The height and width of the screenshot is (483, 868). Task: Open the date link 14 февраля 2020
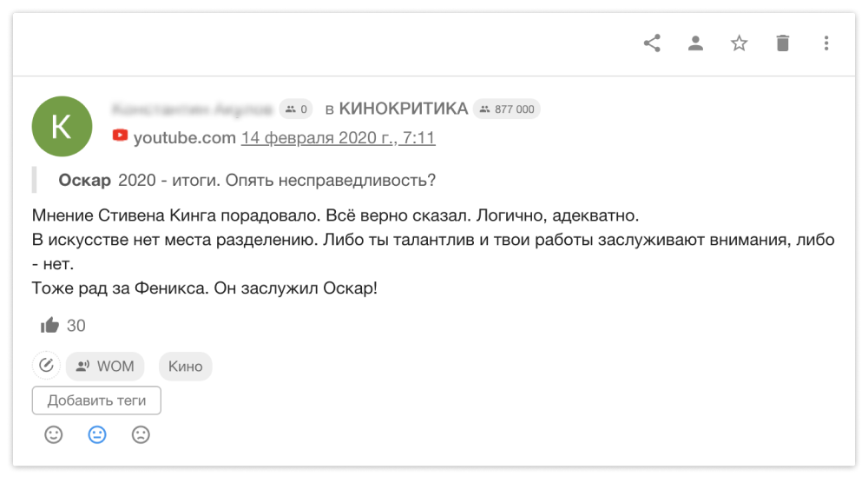tap(339, 137)
